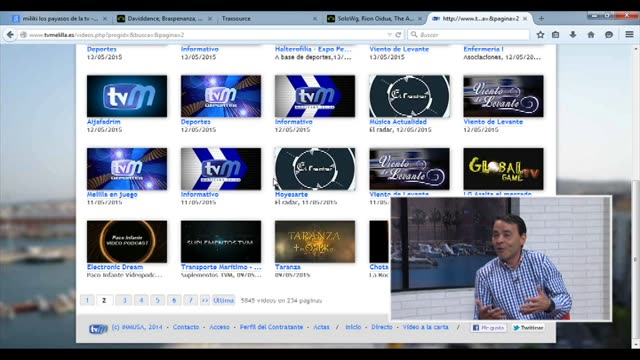Viewport: 640px width, 360px height.
Task: Close the Daviddance tab
Action: click(210, 18)
